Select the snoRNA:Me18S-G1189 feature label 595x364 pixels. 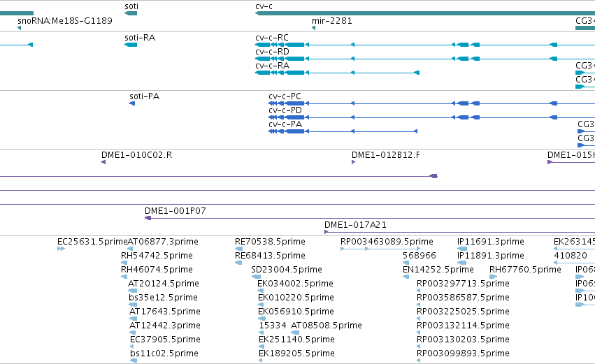point(65,20)
